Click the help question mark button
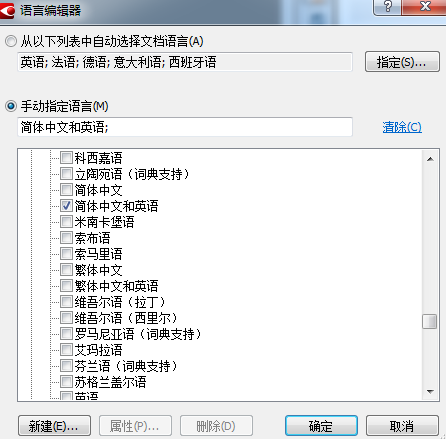This screenshot has height=439, width=446. [x=387, y=7]
